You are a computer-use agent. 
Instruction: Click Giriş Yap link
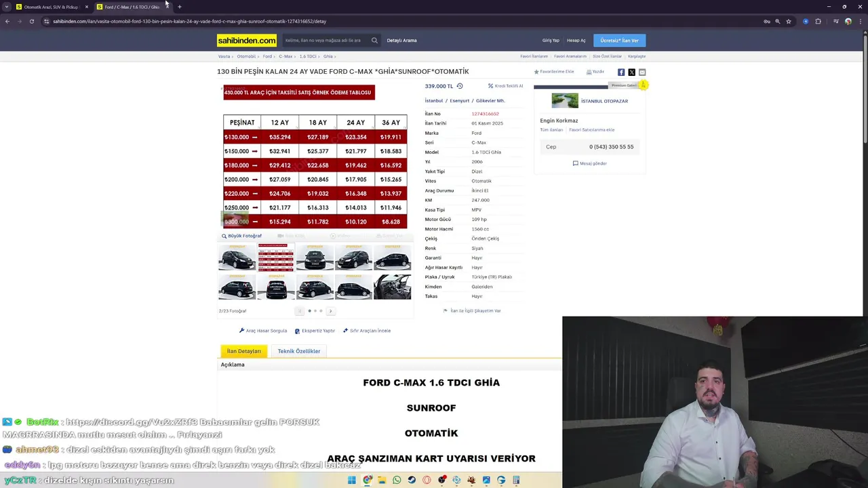[551, 41]
